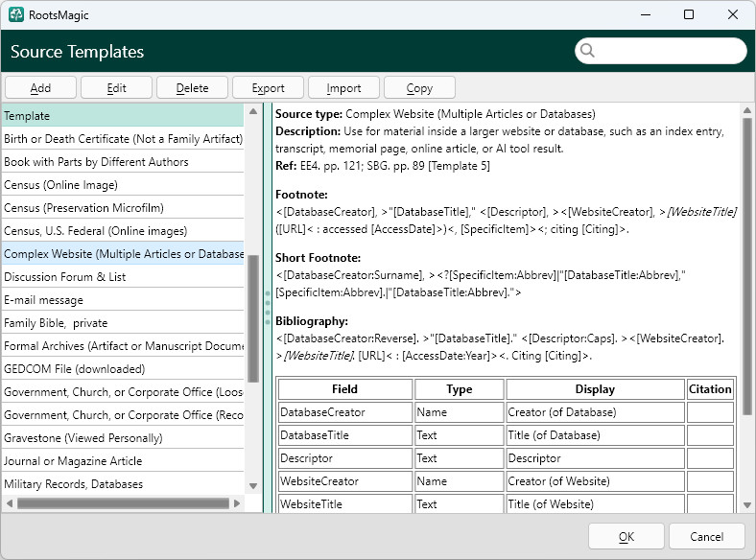Choose GEDCOM File (downloaded) template
The height and width of the screenshot is (560, 756).
123,368
